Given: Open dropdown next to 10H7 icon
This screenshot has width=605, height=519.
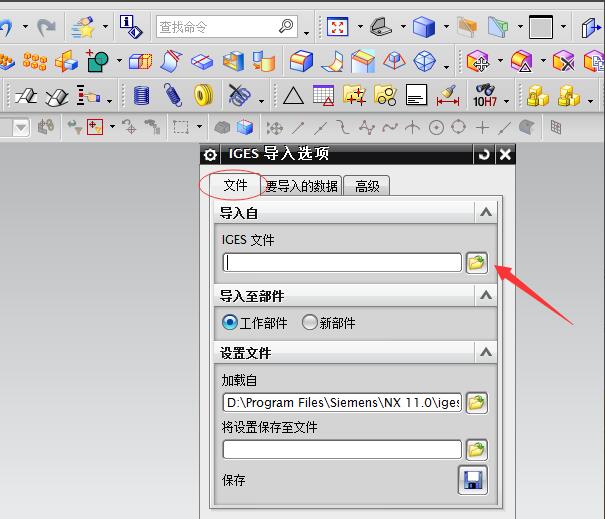Looking at the screenshot, I should point(506,101).
